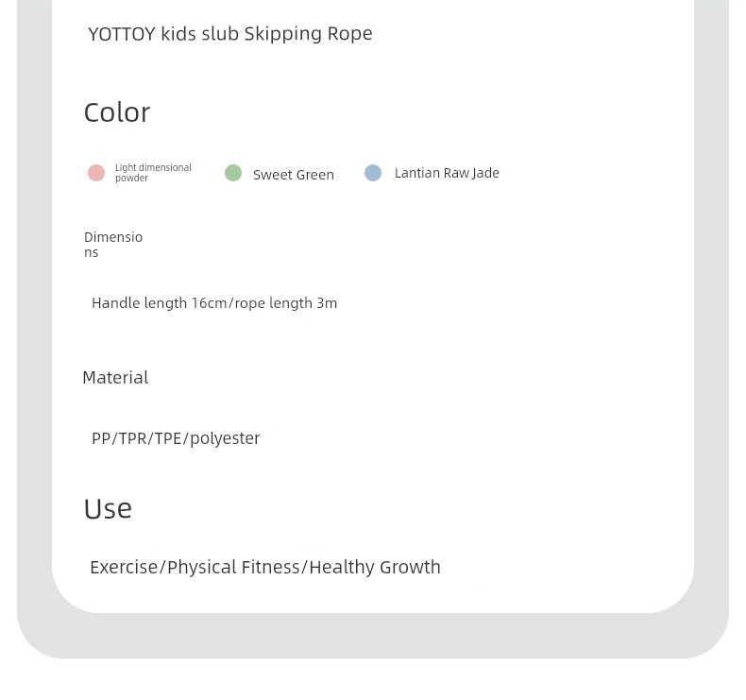Click the Material heading
Image resolution: width=746 pixels, height=700 pixels.
pos(115,378)
